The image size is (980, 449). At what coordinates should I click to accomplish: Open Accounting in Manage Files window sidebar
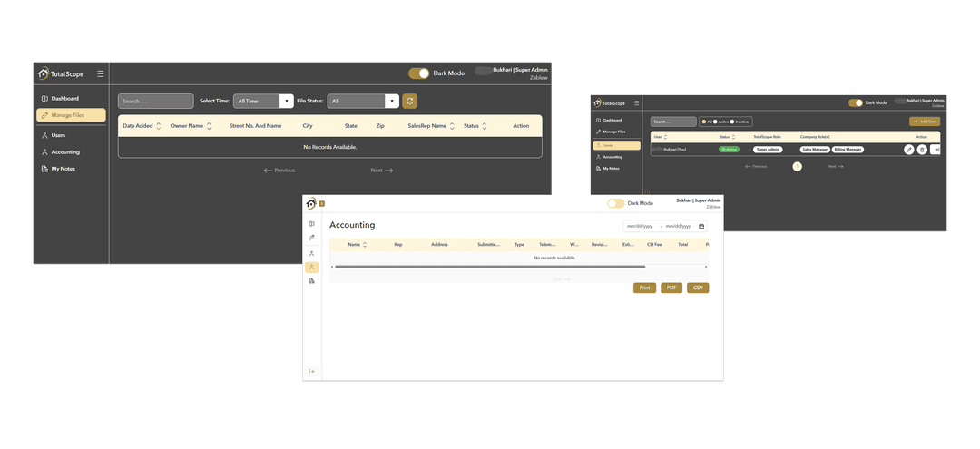60,151
